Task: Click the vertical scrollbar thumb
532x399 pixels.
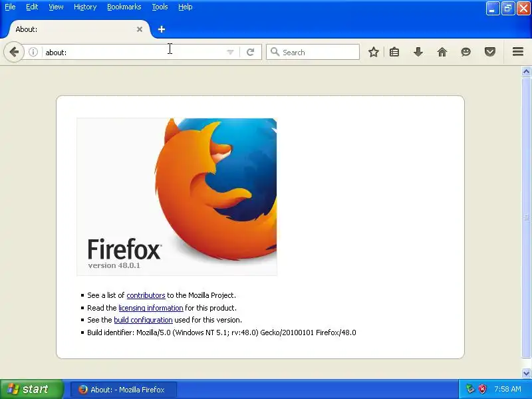Action: coord(526,217)
